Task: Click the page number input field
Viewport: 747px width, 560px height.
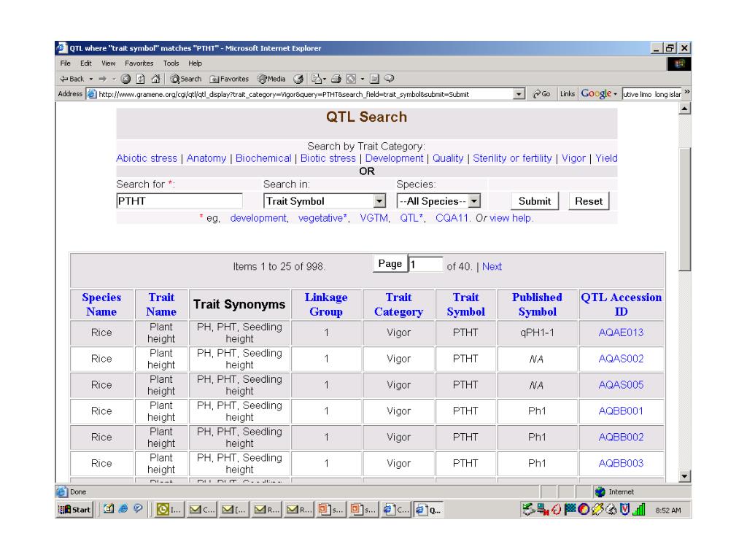Action: coord(425,264)
